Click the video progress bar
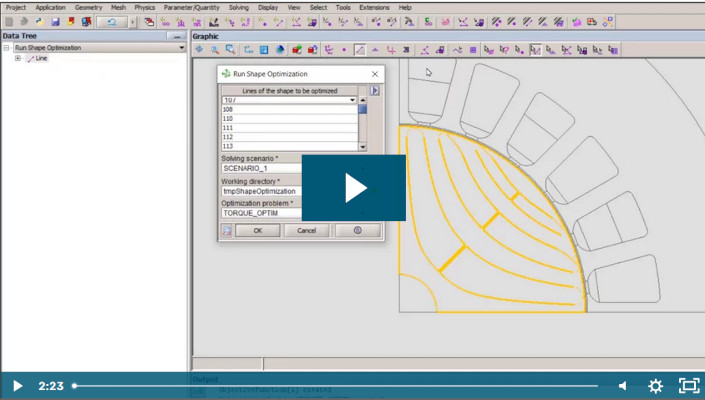Image resolution: width=705 pixels, height=400 pixels. pyautogui.click(x=335, y=386)
